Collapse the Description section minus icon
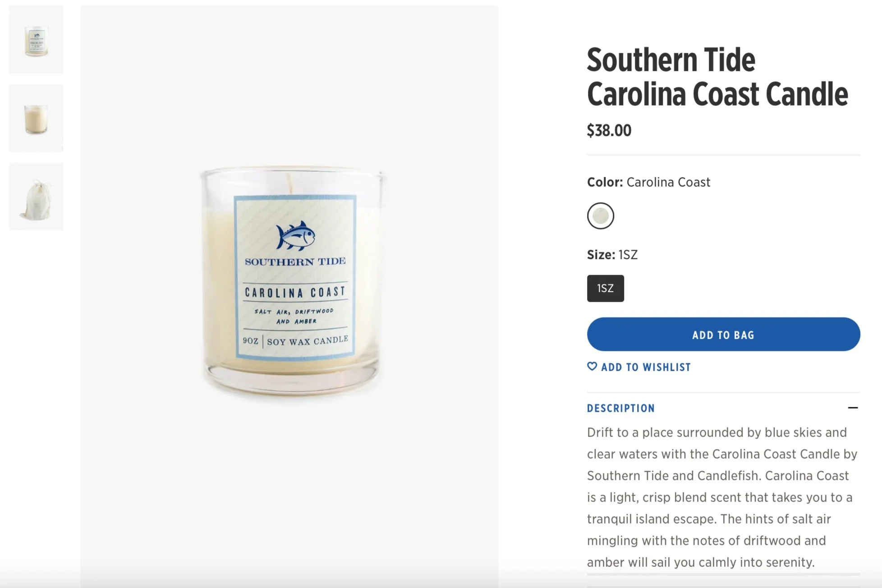Screen dimensions: 882x588 click(x=853, y=408)
